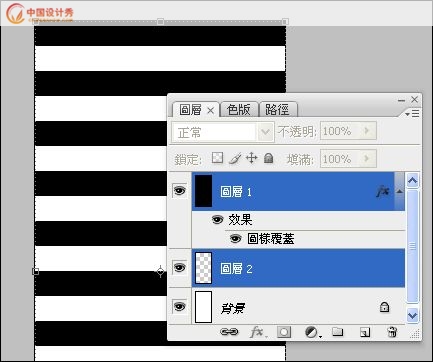Switch to the 色版 tab
This screenshot has width=433, height=362.
point(239,110)
